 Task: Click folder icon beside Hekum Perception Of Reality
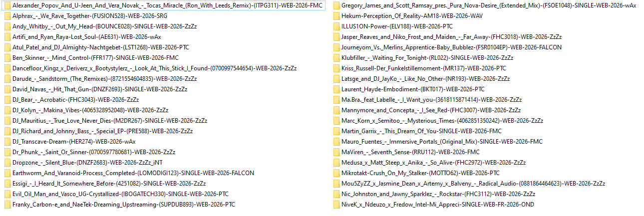tap(336, 16)
